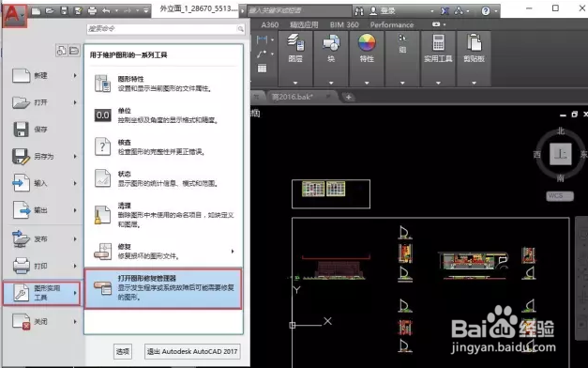Image resolution: width=588 pixels, height=368 pixels.
Task: Show the open documents view icon
Action: (74, 50)
